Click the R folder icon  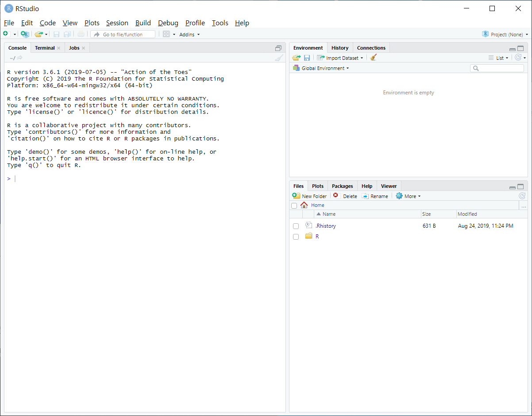309,236
